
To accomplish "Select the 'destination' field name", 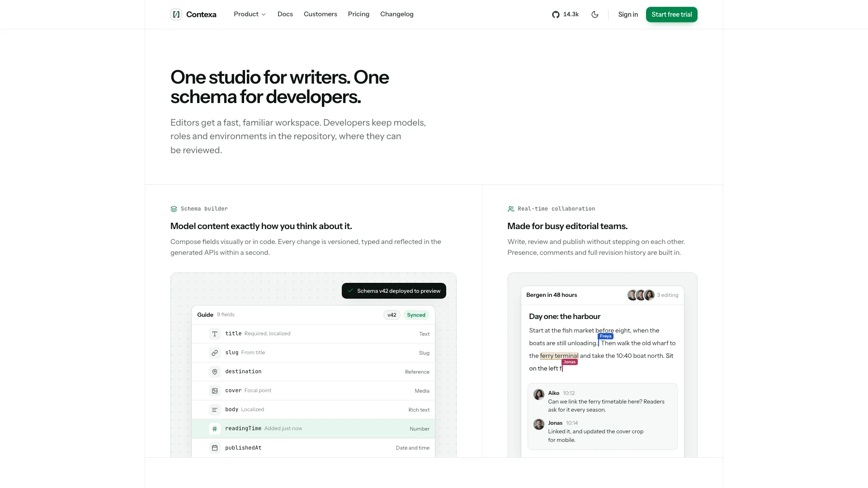I will [243, 371].
